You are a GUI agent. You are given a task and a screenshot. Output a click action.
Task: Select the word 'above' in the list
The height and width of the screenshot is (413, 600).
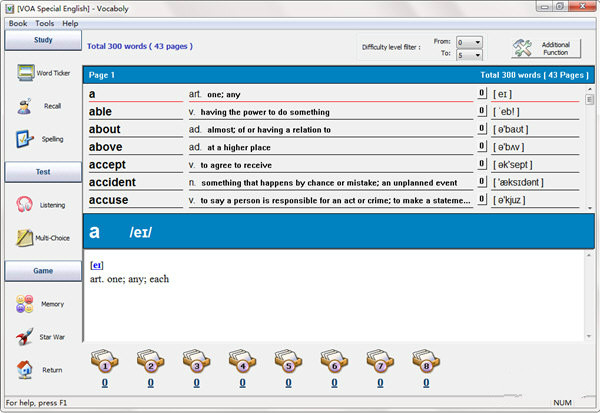click(106, 147)
